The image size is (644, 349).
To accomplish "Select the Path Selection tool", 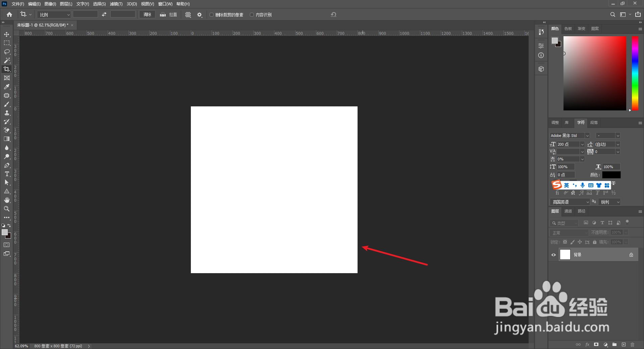I will (7, 183).
